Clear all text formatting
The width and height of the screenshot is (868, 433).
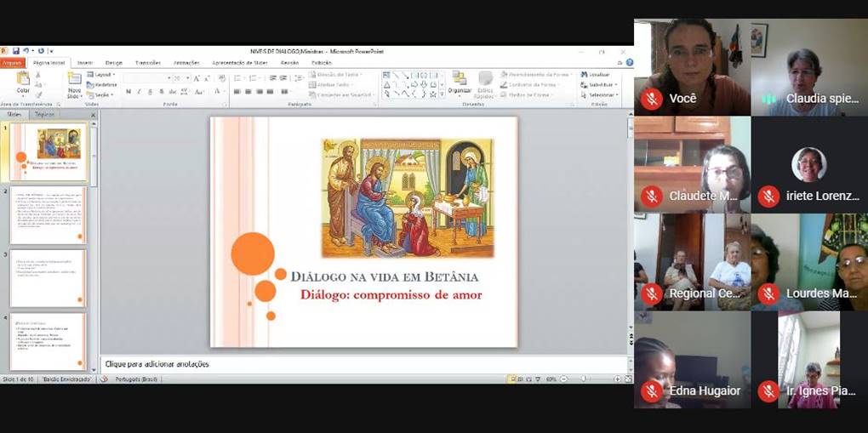click(x=222, y=78)
